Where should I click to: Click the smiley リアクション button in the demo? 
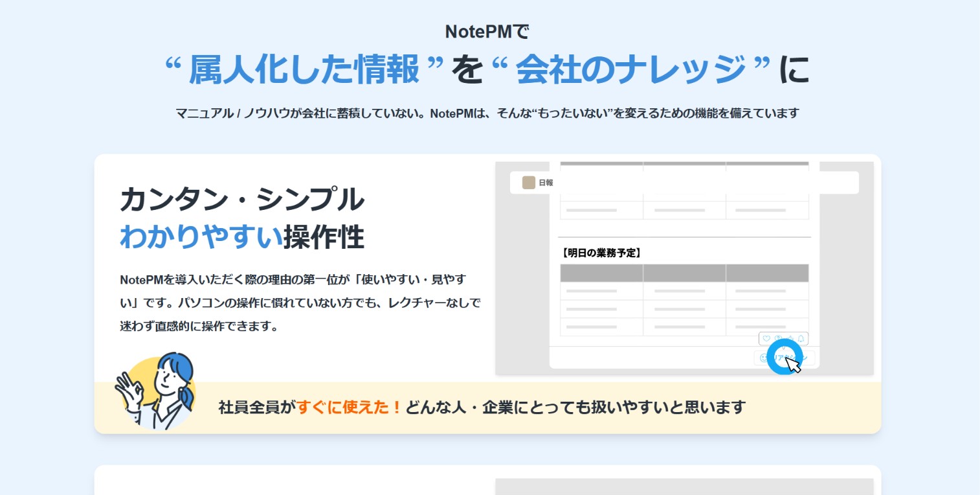(785, 358)
